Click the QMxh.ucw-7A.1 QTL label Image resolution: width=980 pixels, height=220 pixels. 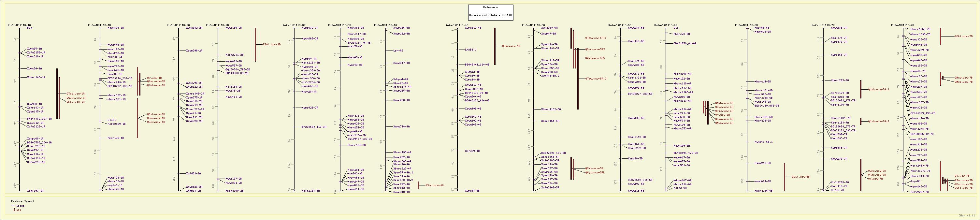[878, 89]
